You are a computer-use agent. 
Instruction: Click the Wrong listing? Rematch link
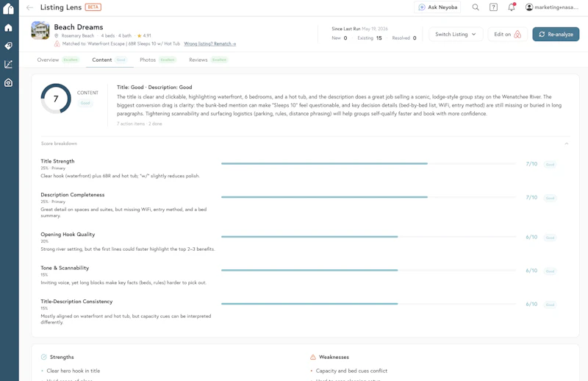(x=209, y=44)
